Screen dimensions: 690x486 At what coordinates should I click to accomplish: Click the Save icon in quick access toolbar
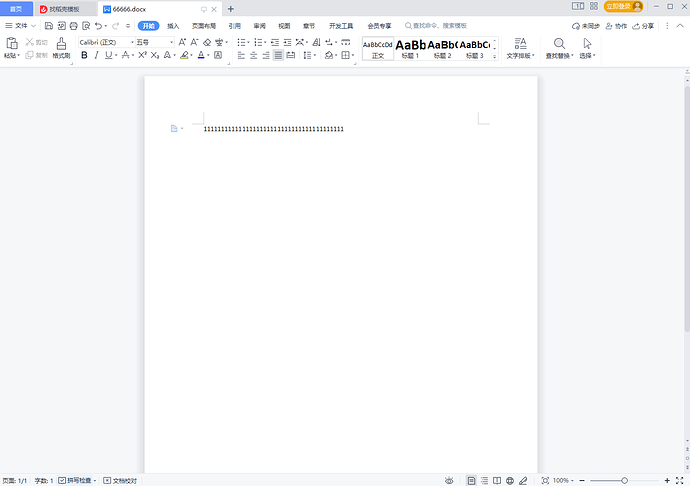(49, 26)
